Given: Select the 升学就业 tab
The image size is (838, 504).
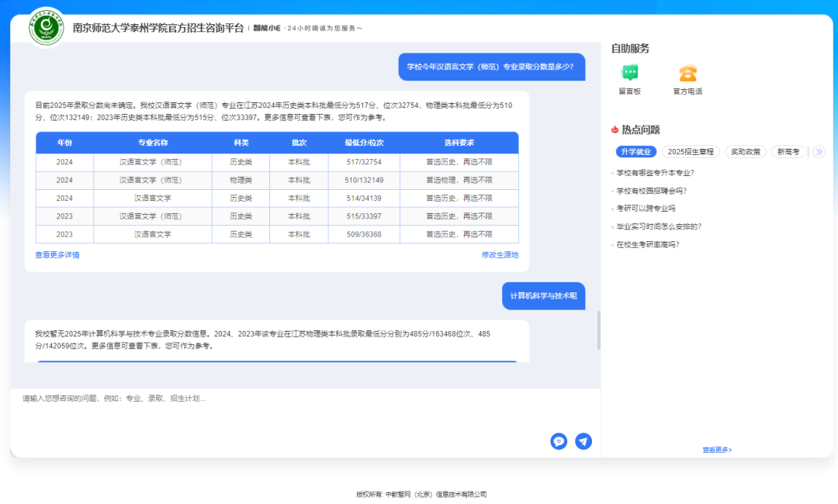Looking at the screenshot, I should pyautogui.click(x=635, y=152).
